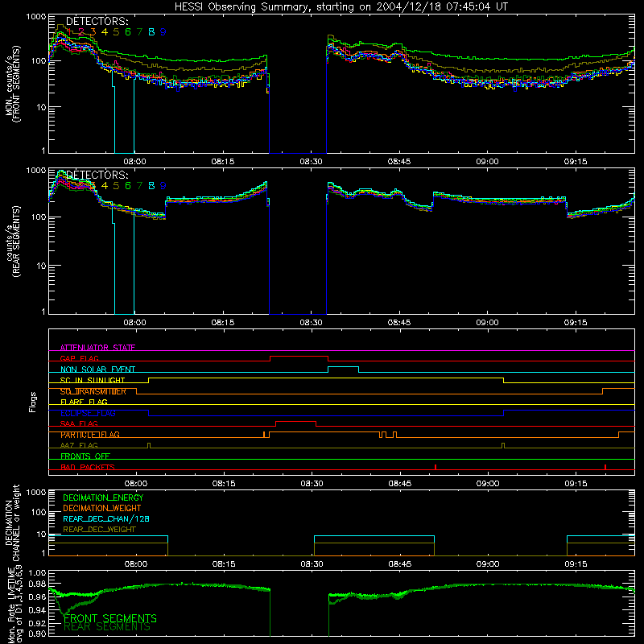Click the raised SC_TRANSMITTER segment near 09:22

coord(618,388)
